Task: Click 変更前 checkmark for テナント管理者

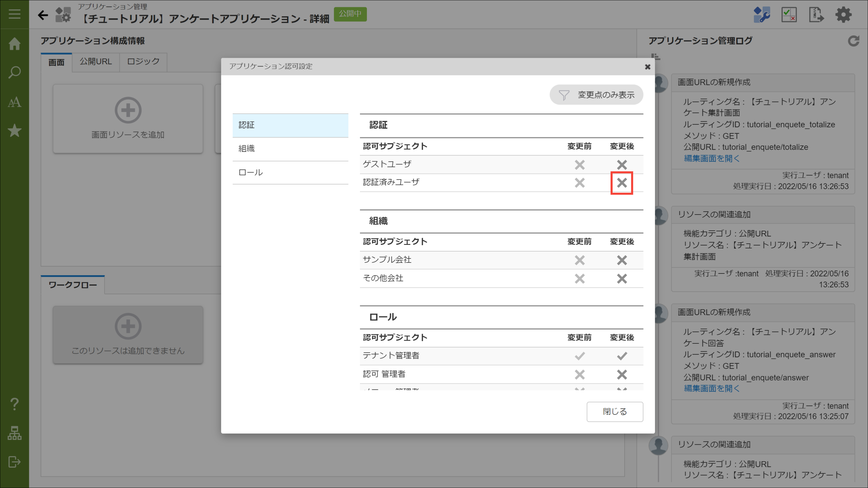Action: [580, 356]
